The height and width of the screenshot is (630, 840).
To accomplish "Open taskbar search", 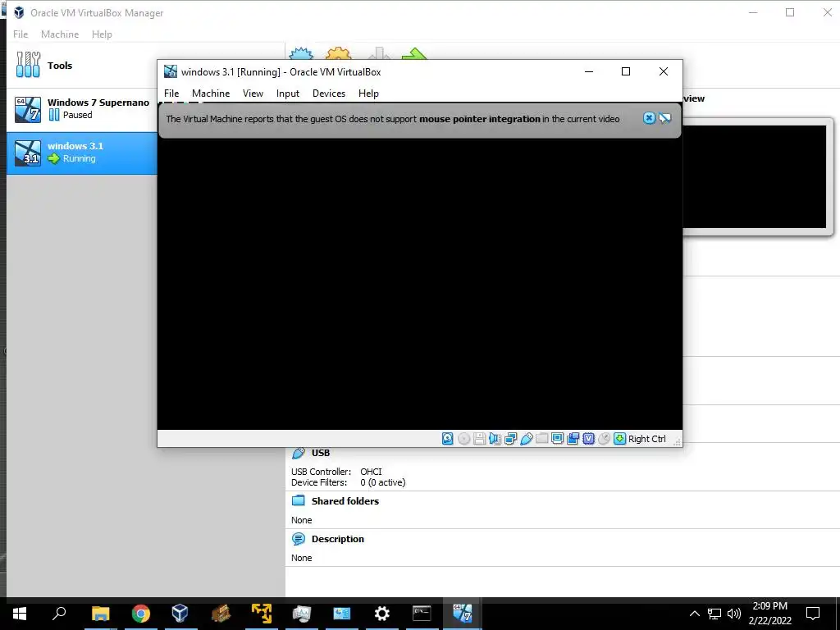I will [59, 614].
